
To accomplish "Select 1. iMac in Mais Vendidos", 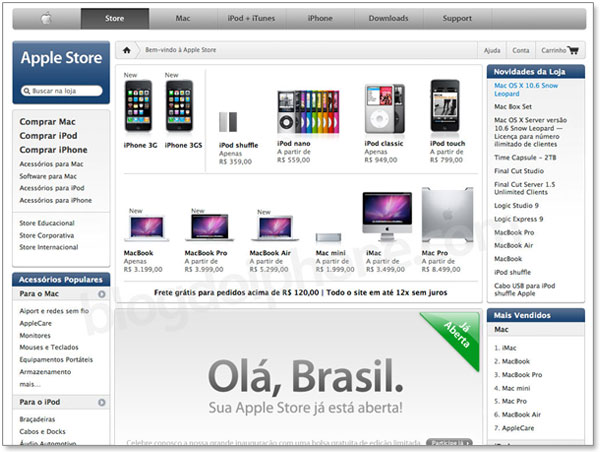I will click(505, 348).
